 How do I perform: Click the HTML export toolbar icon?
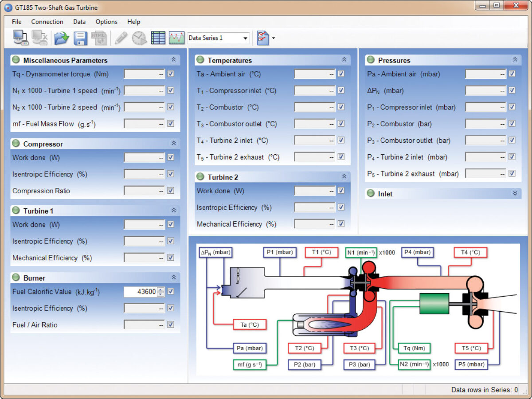point(99,38)
